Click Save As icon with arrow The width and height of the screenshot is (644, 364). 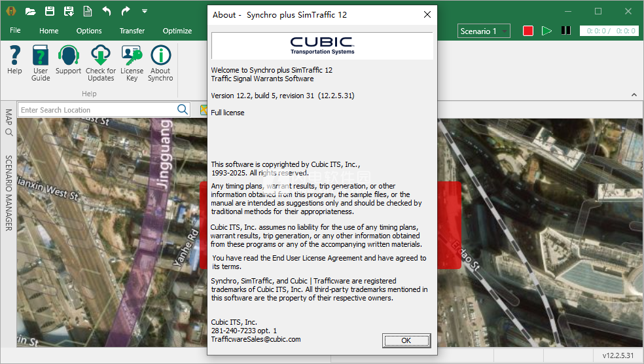[x=69, y=11]
